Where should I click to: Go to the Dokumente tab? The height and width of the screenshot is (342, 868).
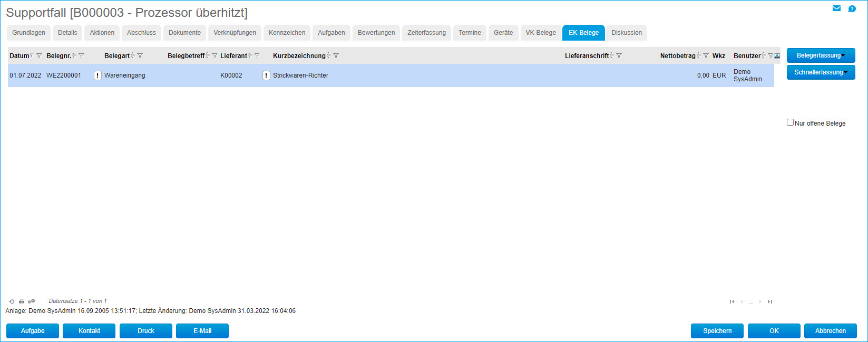click(184, 33)
